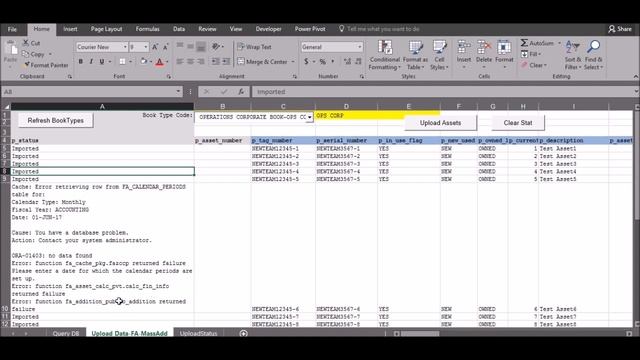Click the Fill Color bucket icon
Image resolution: width=640 pixels, height=360 pixels.
click(x=143, y=62)
